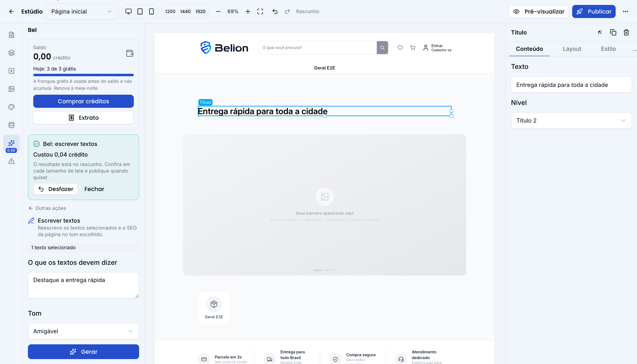Screen dimensions: 637x364
Task: Click Desfazer in the Bel result card
Action: (x=56, y=189)
